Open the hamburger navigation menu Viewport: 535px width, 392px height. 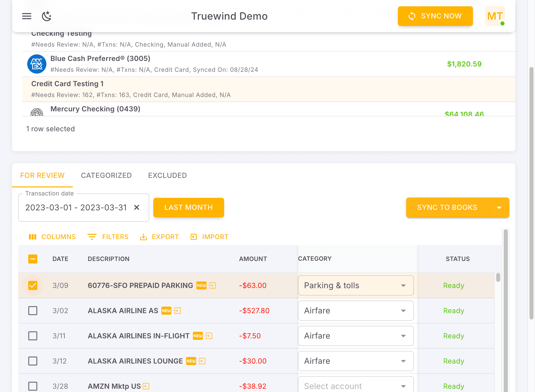coord(26,16)
